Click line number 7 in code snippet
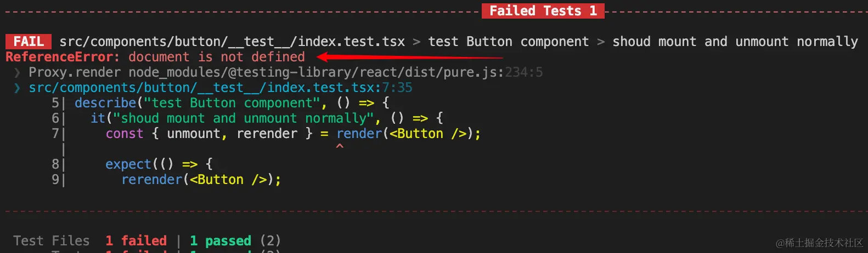Viewport: 868px width, 253px height. (55, 134)
